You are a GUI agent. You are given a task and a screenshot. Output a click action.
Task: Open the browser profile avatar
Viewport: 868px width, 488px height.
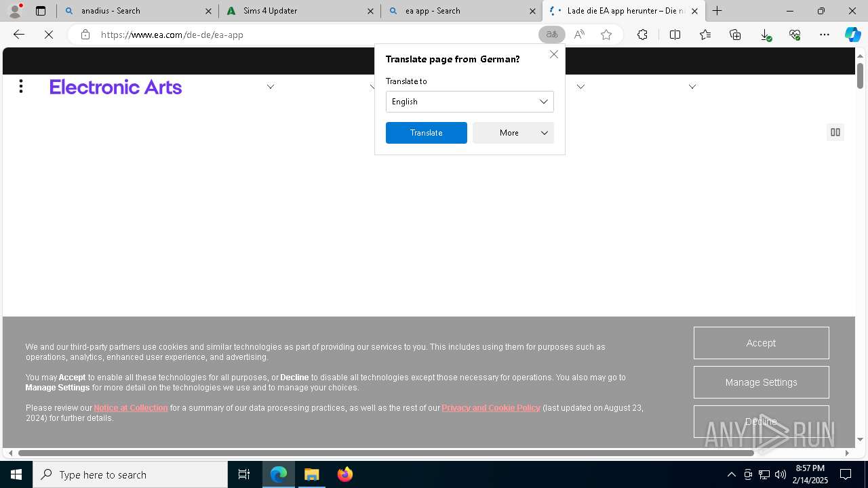click(14, 11)
